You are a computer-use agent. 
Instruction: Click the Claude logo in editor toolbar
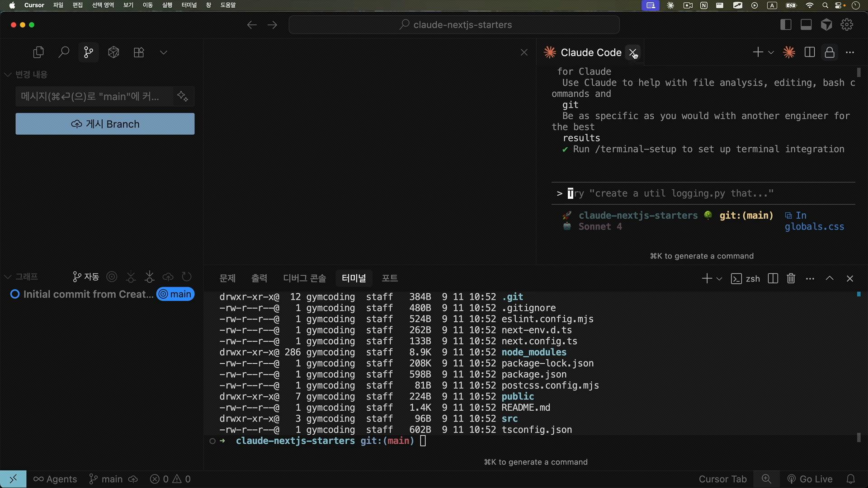click(x=789, y=52)
